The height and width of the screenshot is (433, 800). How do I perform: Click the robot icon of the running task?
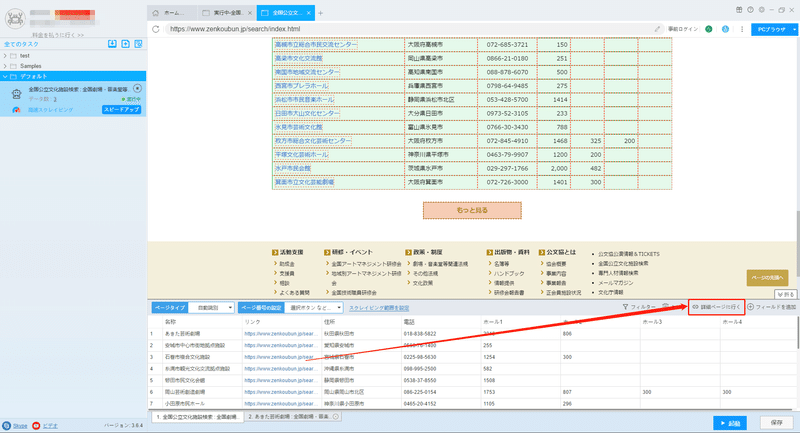[16, 93]
